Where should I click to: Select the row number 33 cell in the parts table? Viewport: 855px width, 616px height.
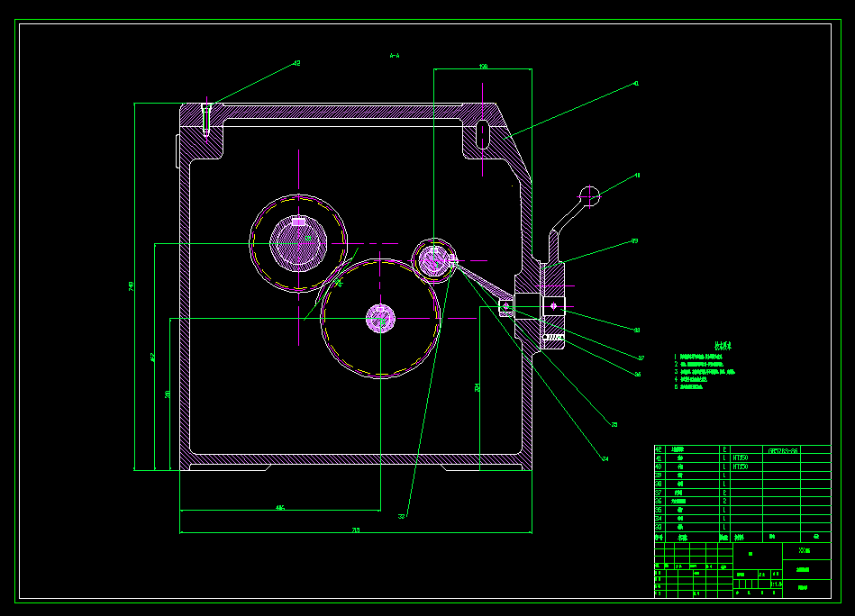click(659, 527)
